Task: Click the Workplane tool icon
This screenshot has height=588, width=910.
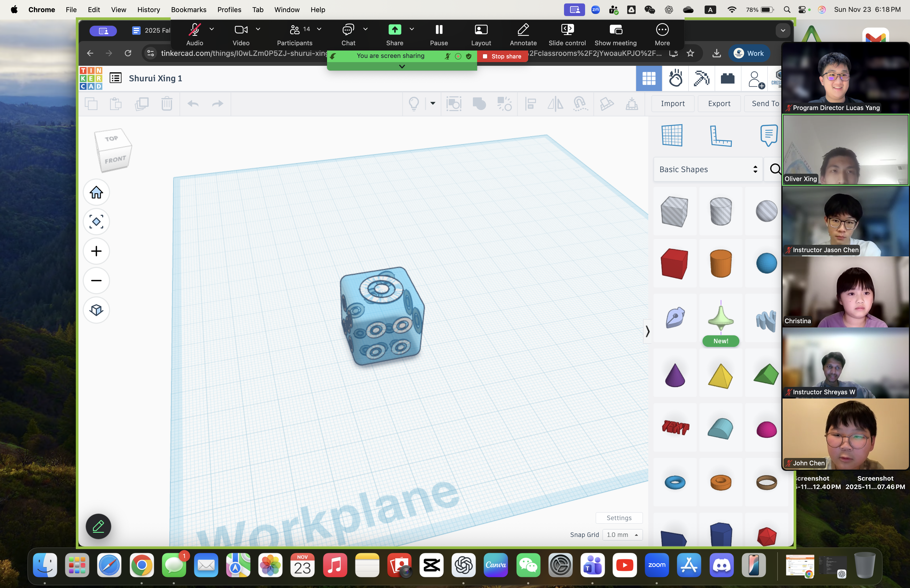Action: pyautogui.click(x=672, y=135)
